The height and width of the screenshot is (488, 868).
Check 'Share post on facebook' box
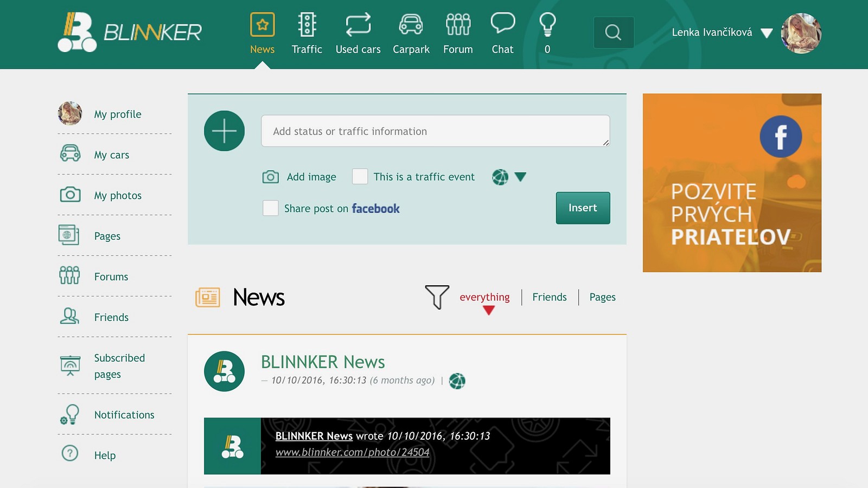tap(271, 208)
